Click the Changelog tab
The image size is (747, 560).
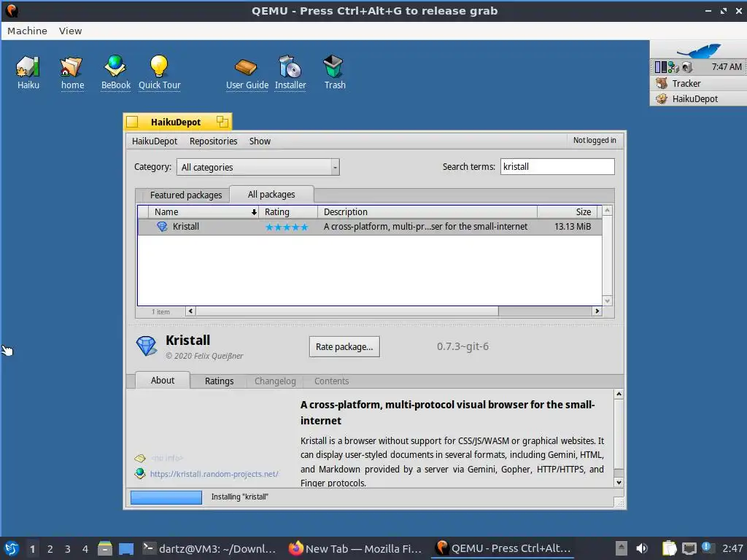click(x=275, y=381)
